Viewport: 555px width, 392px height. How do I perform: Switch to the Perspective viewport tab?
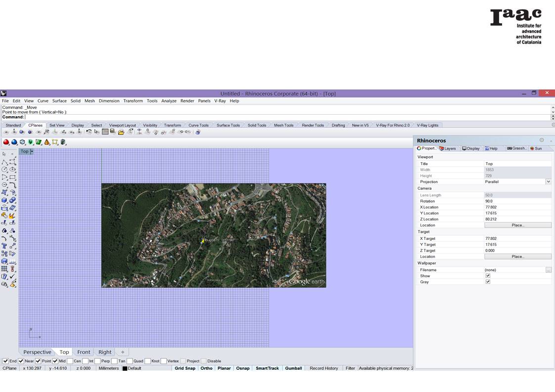tap(37, 352)
